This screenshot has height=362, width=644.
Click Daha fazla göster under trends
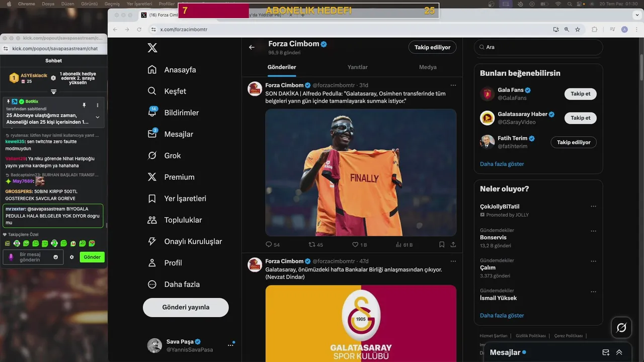pyautogui.click(x=502, y=315)
